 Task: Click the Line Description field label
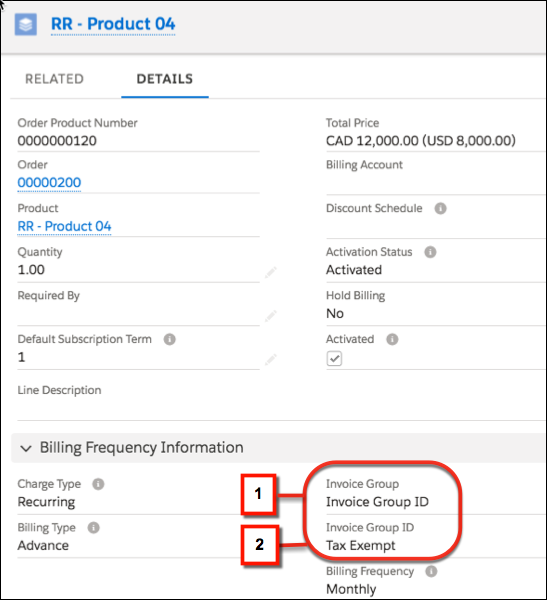pos(59,390)
